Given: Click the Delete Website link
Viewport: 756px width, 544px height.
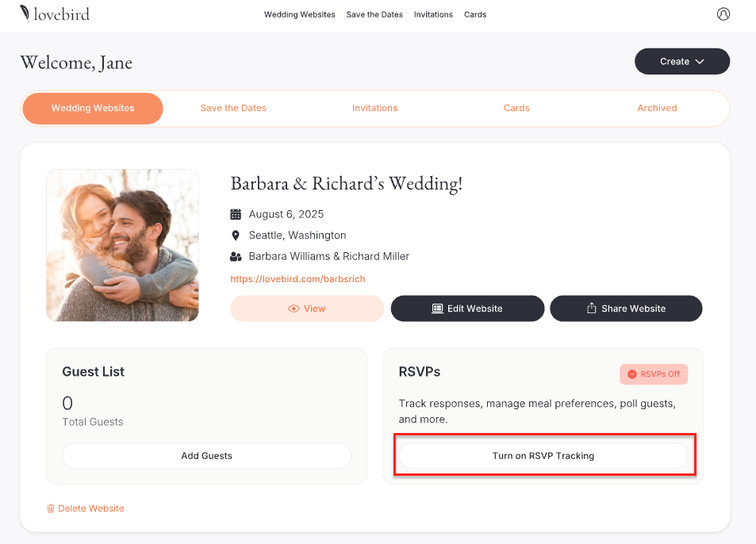Looking at the screenshot, I should tap(86, 508).
